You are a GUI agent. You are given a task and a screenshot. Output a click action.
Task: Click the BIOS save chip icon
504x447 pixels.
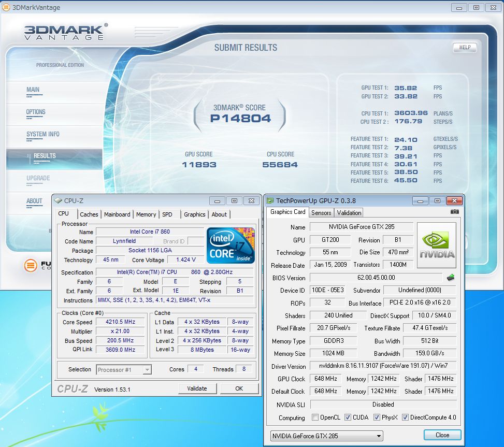pos(451,278)
